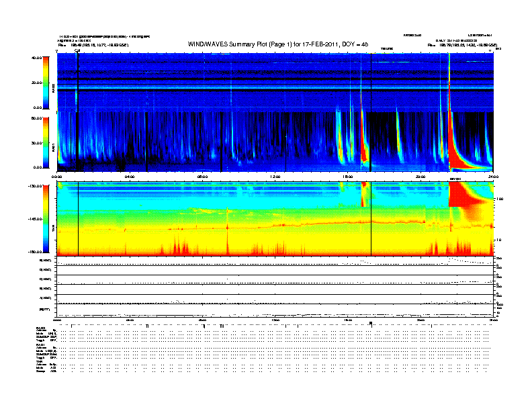This screenshot has width=532, height=411.
Task: Select the RAD2 intensity color bar
Action: coord(46,83)
